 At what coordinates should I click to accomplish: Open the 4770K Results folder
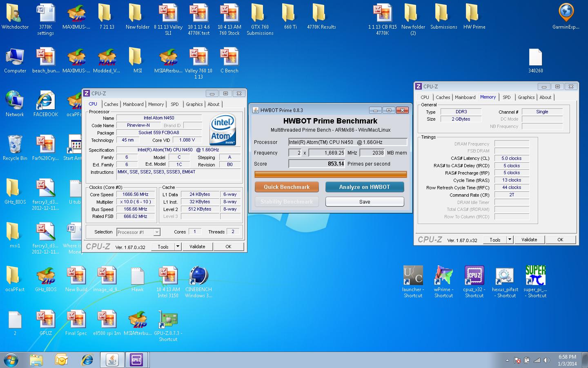(x=321, y=16)
